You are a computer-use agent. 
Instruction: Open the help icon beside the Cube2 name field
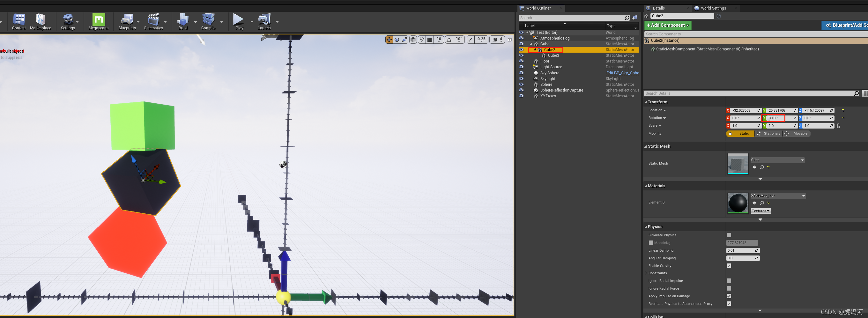(719, 16)
